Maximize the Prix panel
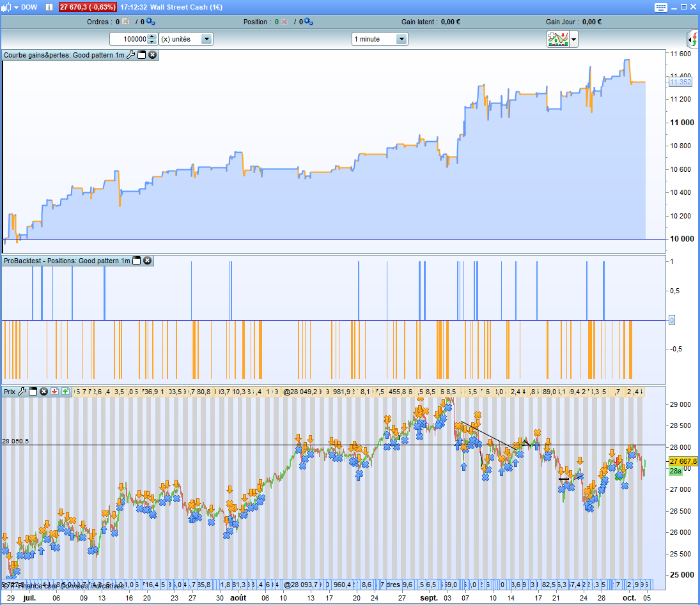The height and width of the screenshot is (605, 700). [33, 391]
